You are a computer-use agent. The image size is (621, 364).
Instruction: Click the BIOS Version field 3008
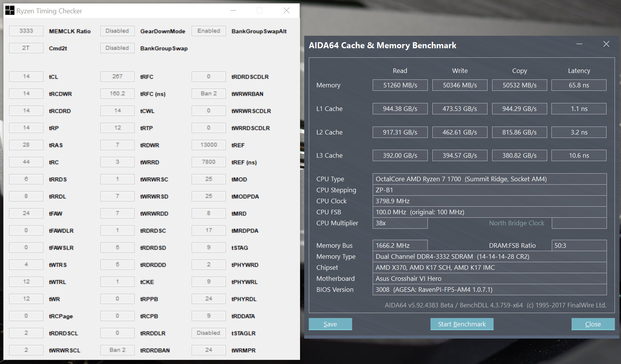(490, 290)
